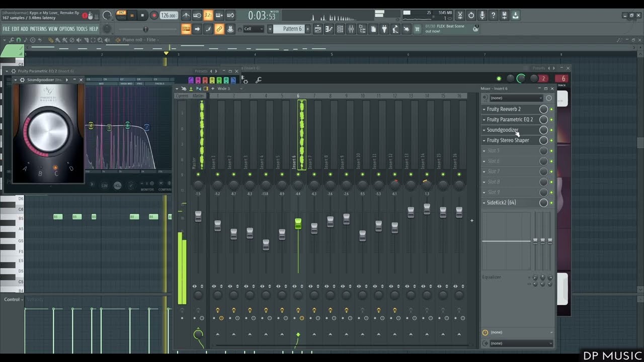Click the render/export download icon
Viewport: 644px width, 362px height.
(x=516, y=16)
